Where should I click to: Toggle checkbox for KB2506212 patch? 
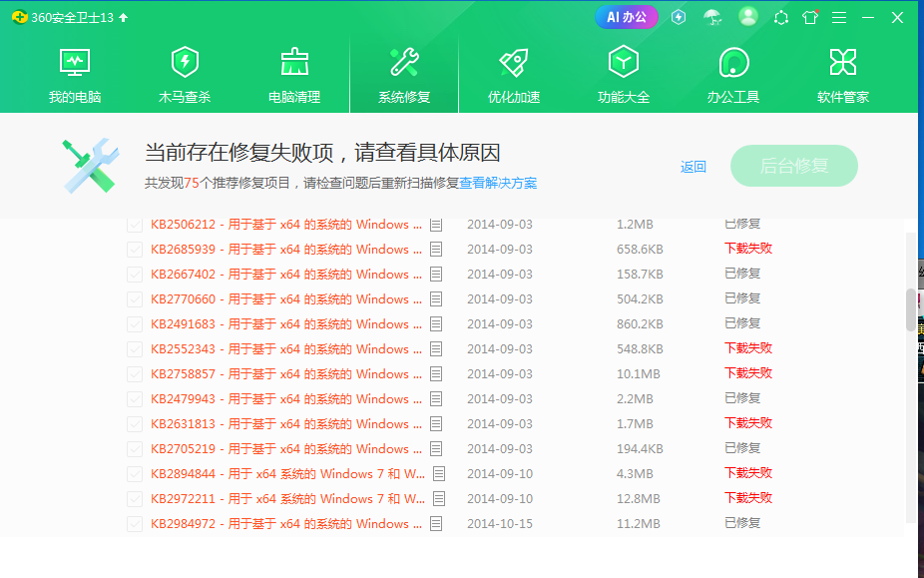tap(135, 225)
